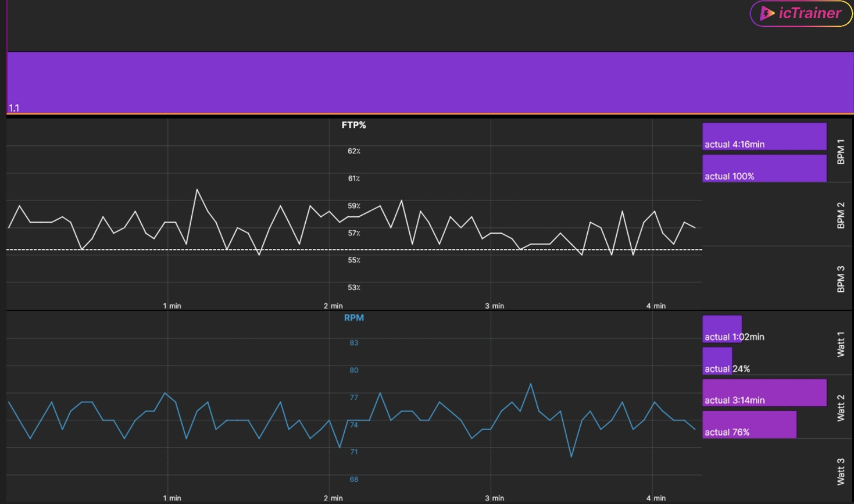Click '2 min' on RPM chart axis
The width and height of the screenshot is (854, 504).
[333, 498]
